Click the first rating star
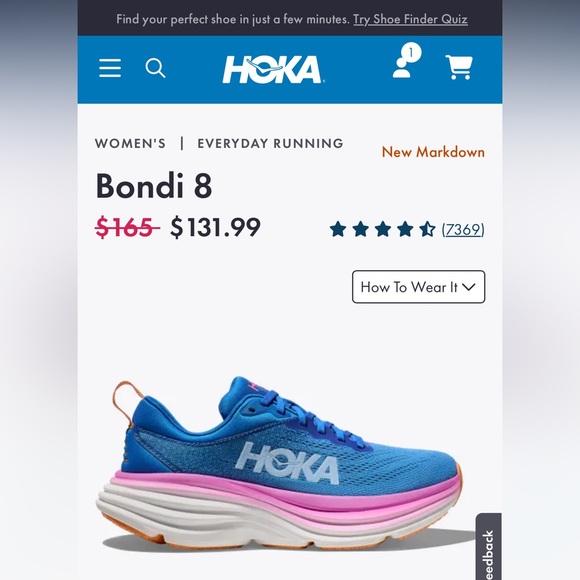 click(x=338, y=229)
